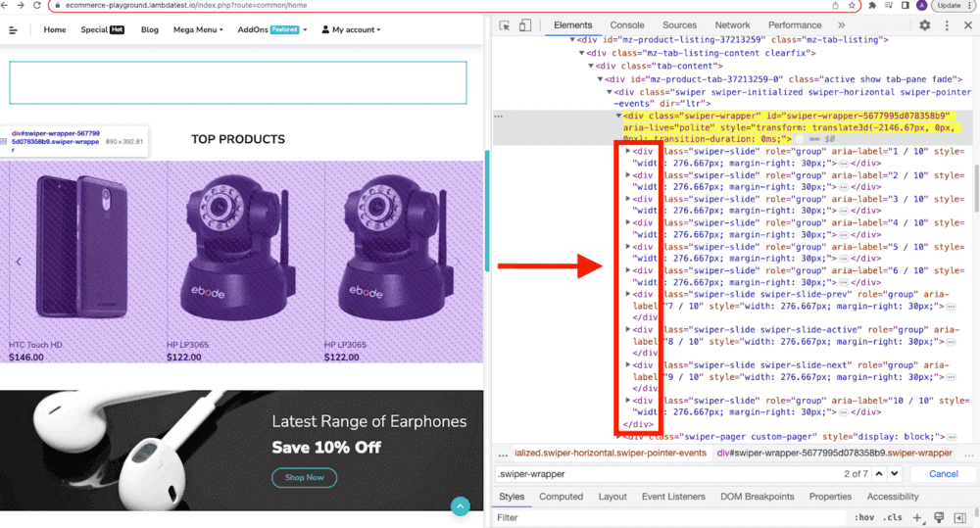This screenshot has height=528, width=980.
Task: Click the Shop Now button
Action: [304, 478]
